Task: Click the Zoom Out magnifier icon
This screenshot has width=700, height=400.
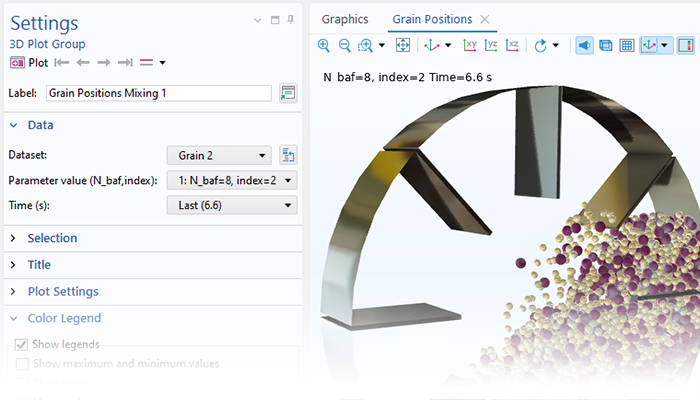Action: tap(344, 45)
